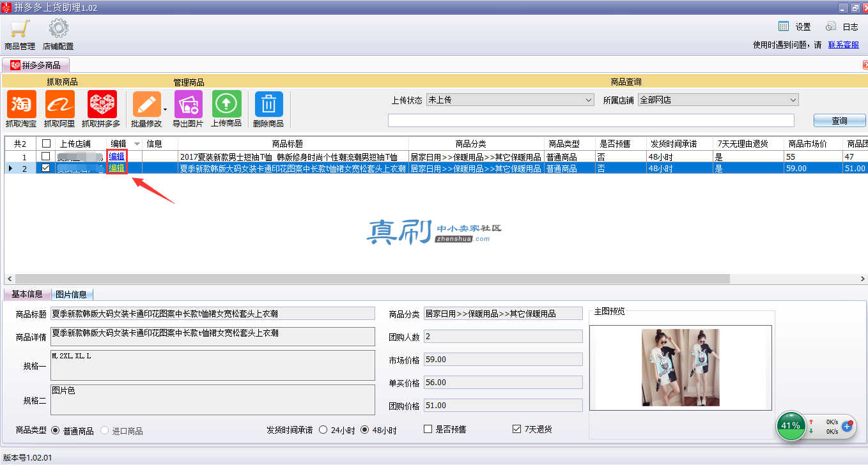Open the 商品管理 shopping cart icon
This screenshot has height=465, width=868.
[19, 29]
